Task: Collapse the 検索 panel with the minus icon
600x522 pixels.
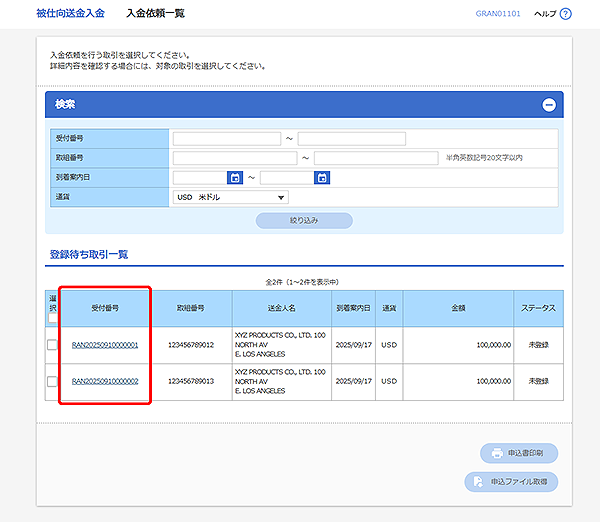Action: pyautogui.click(x=549, y=104)
